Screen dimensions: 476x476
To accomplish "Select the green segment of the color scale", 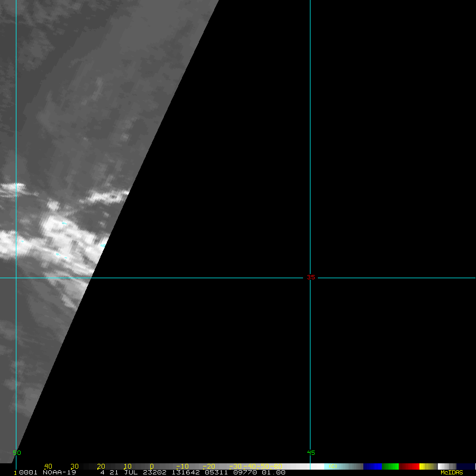I will (390, 466).
